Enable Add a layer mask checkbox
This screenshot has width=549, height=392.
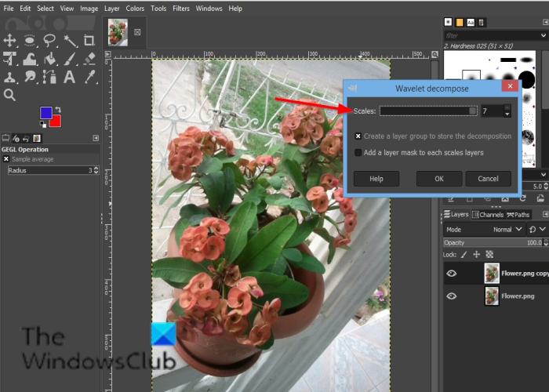(358, 153)
